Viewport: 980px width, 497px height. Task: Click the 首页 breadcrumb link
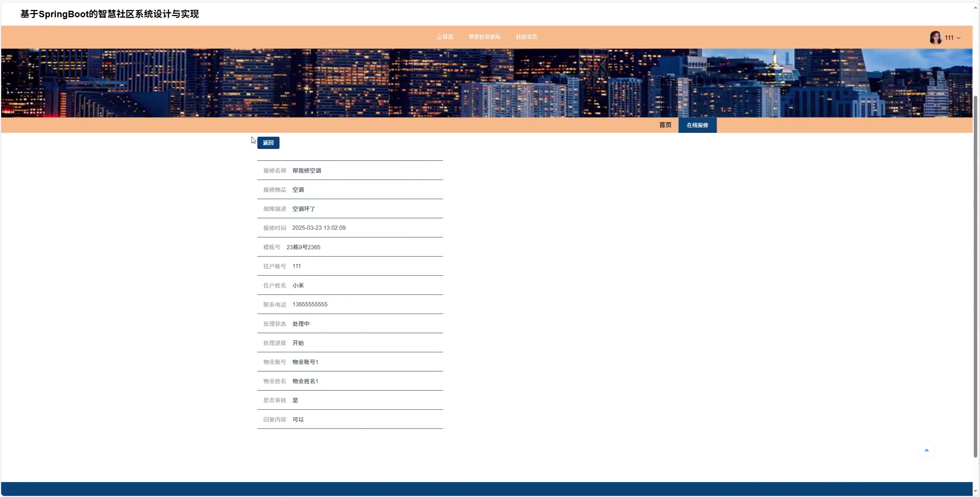[665, 125]
